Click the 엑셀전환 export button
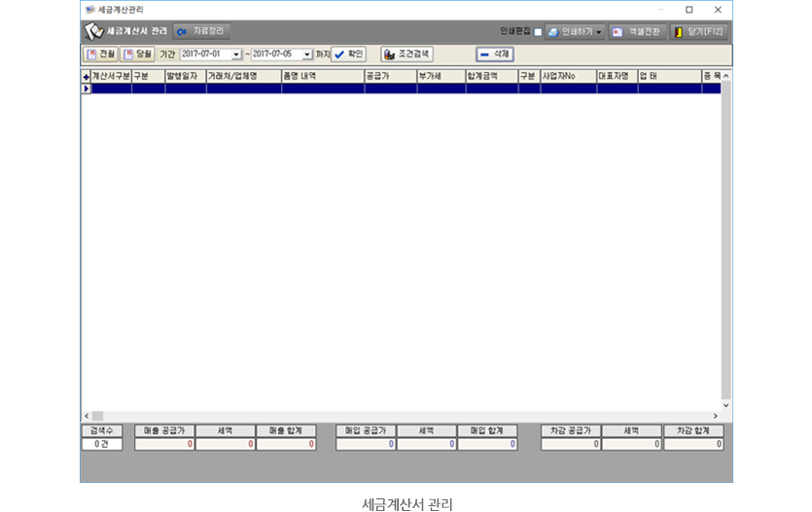The image size is (812, 512). [637, 32]
